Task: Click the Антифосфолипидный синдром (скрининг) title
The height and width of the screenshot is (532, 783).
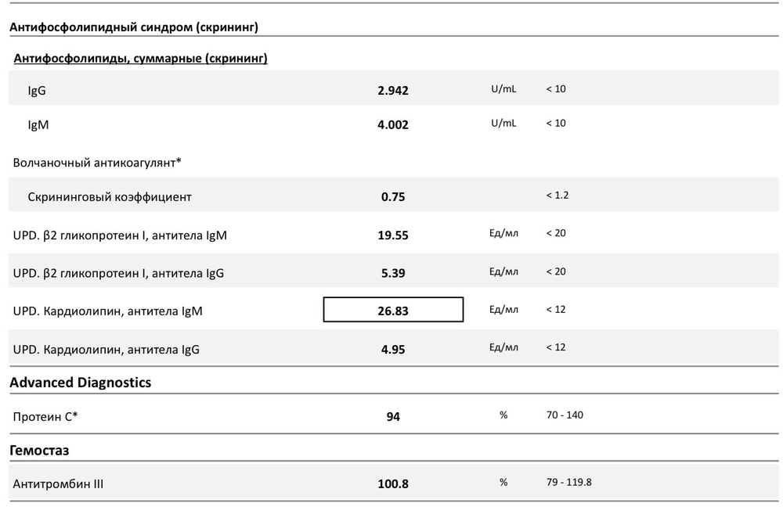Action: 134,27
